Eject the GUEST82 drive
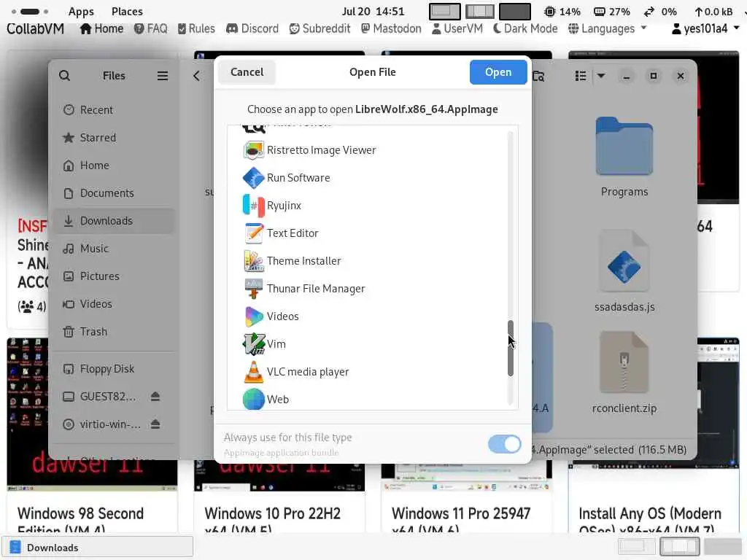 tap(155, 396)
